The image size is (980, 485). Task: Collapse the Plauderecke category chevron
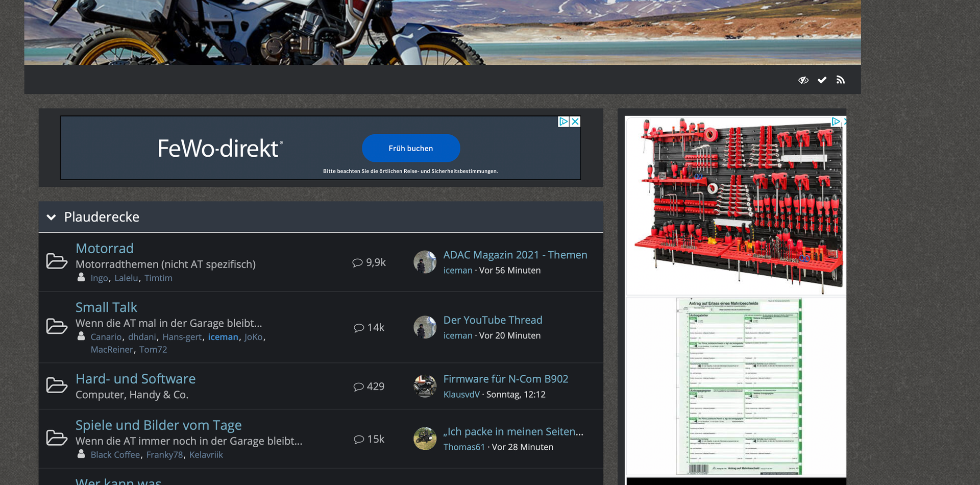51,217
